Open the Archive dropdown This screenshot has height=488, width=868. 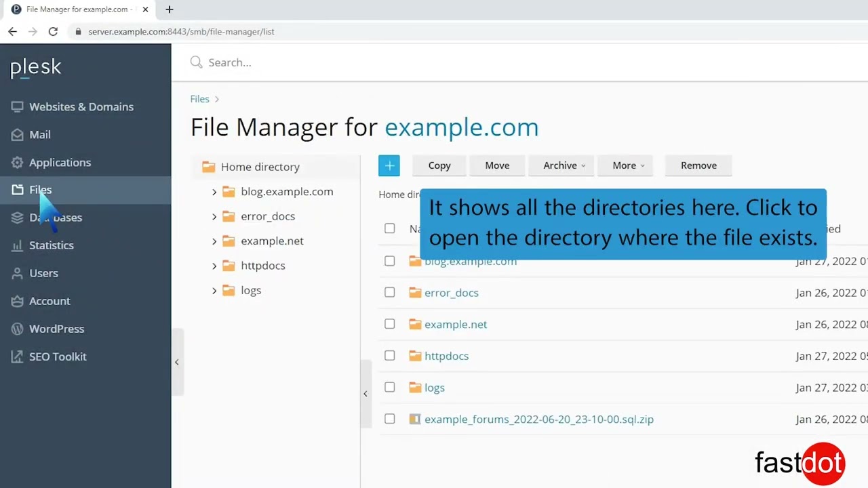coord(561,165)
